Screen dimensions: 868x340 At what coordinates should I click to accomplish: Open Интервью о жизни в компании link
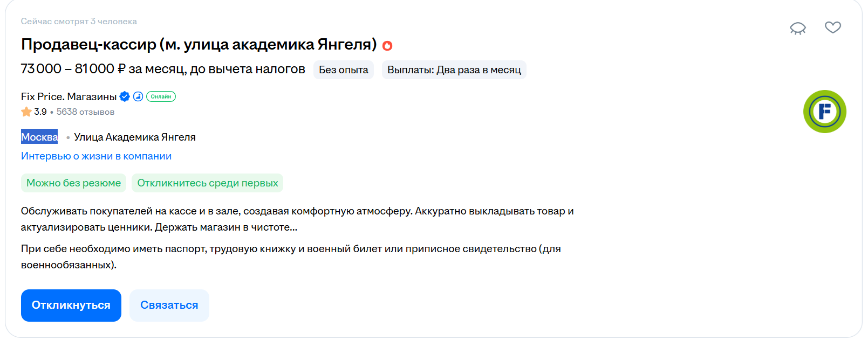pos(96,156)
